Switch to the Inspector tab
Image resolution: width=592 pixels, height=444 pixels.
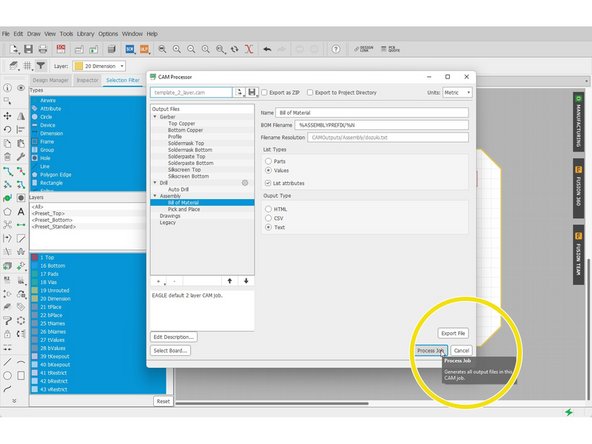(x=87, y=80)
